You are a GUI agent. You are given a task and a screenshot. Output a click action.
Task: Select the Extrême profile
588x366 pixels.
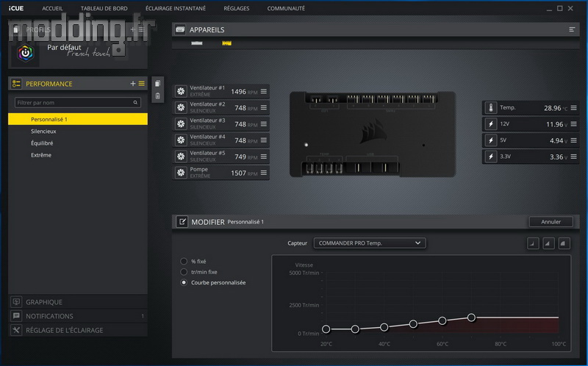pyautogui.click(x=78, y=155)
